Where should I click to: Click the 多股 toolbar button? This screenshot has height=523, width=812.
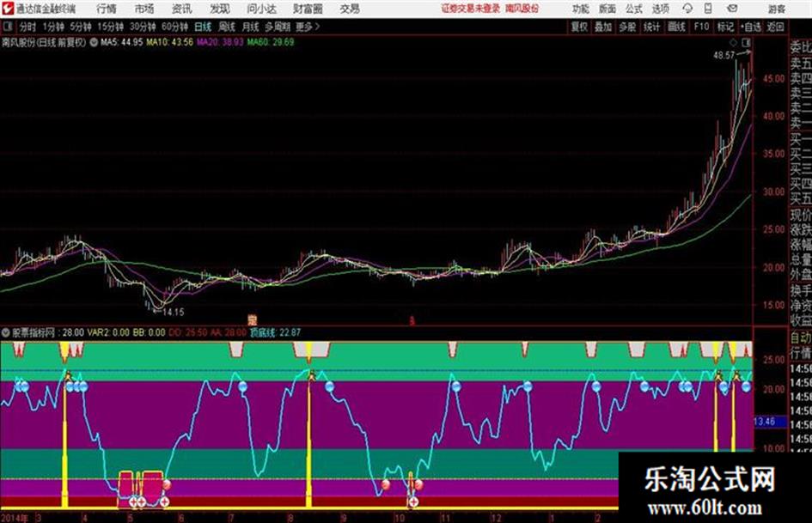point(627,27)
